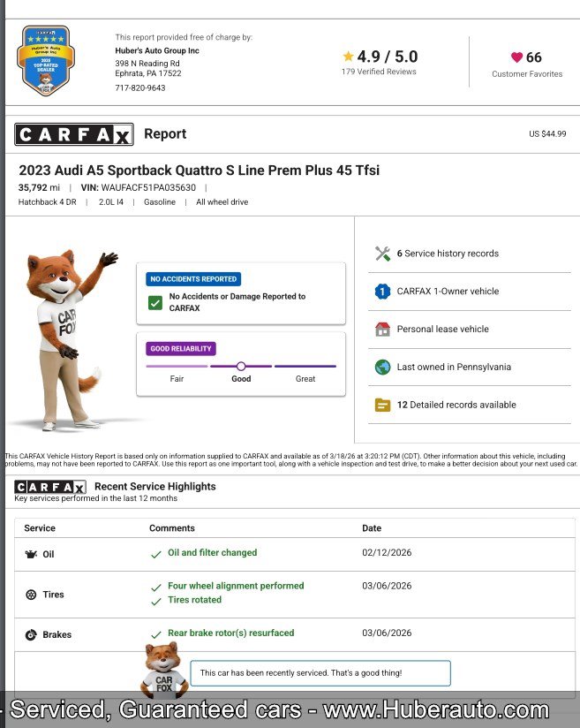The image size is (580, 728).
Task: Click the tire icon in service table
Action: (31, 595)
